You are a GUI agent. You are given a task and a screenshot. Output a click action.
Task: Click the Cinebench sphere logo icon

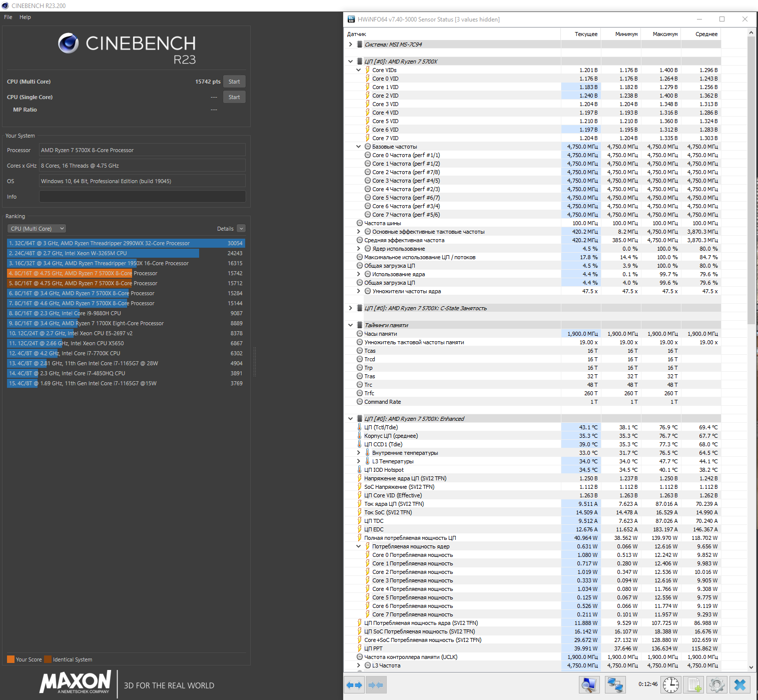tap(69, 44)
